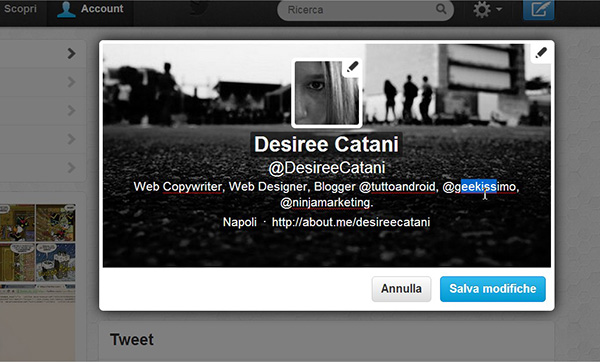Click the Desiree Catani name field

point(326,144)
